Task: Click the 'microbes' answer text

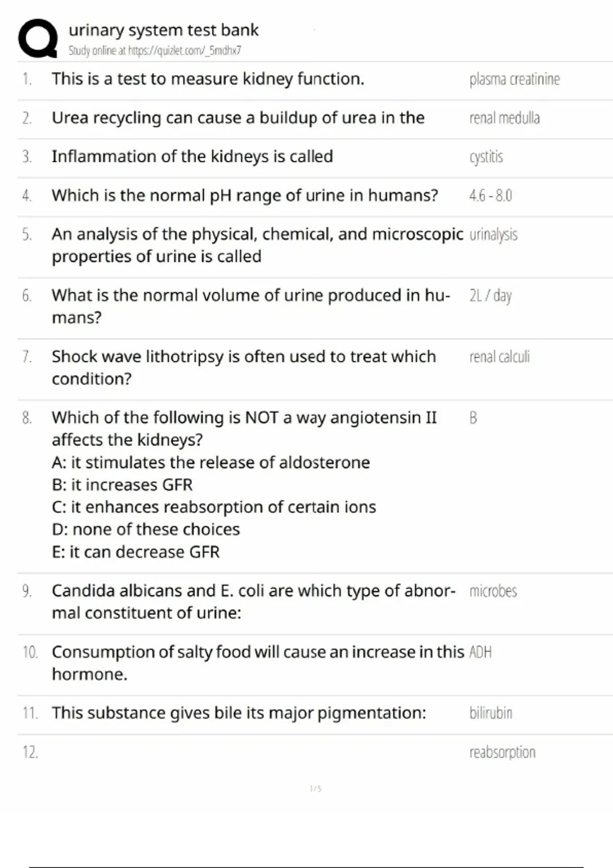Action: (493, 591)
